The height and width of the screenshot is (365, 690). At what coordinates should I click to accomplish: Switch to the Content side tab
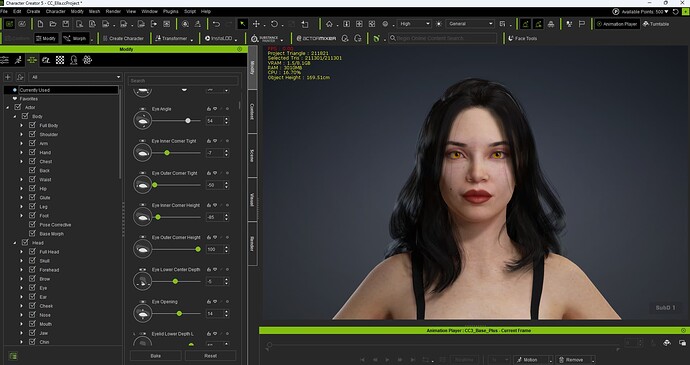pos(252,112)
